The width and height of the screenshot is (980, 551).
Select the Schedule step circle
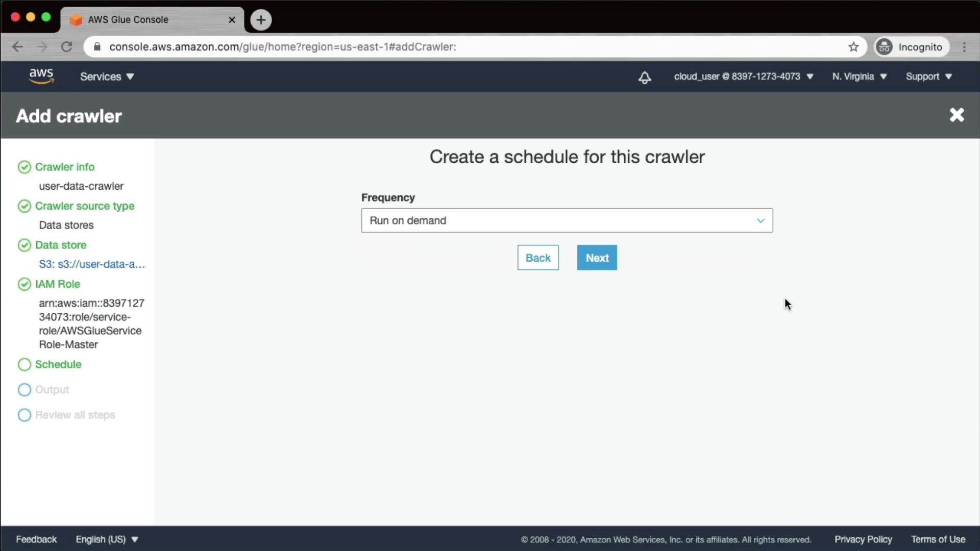[24, 365]
